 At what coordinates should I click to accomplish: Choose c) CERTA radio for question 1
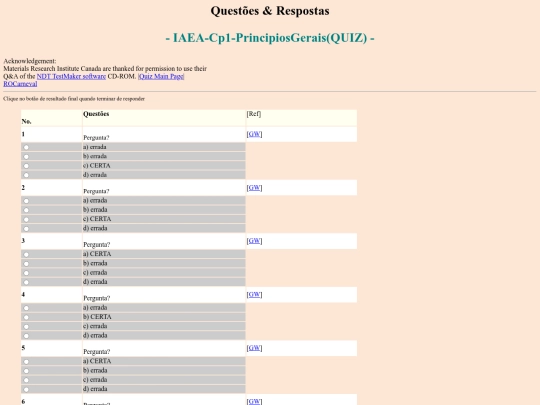(26, 166)
